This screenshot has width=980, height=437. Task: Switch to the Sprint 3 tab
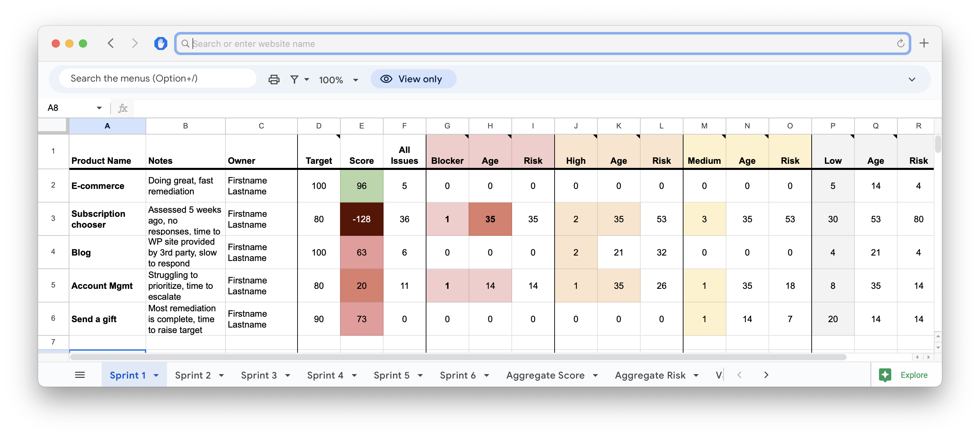(259, 375)
